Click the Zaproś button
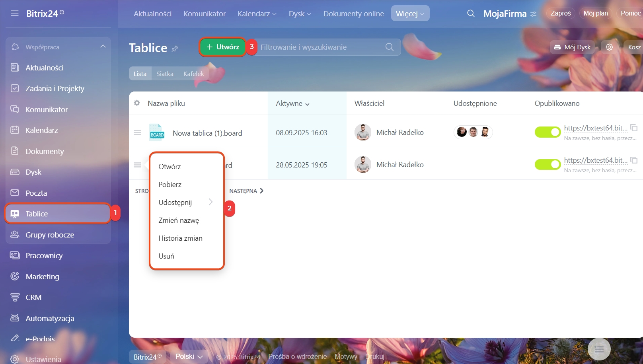Image resolution: width=643 pixels, height=364 pixels. (561, 13)
